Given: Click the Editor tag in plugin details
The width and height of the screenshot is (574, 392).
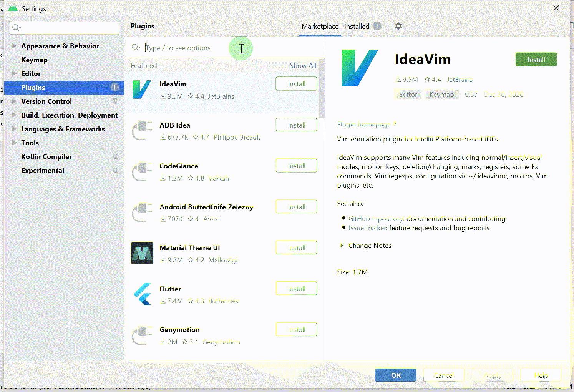Looking at the screenshot, I should [x=408, y=95].
